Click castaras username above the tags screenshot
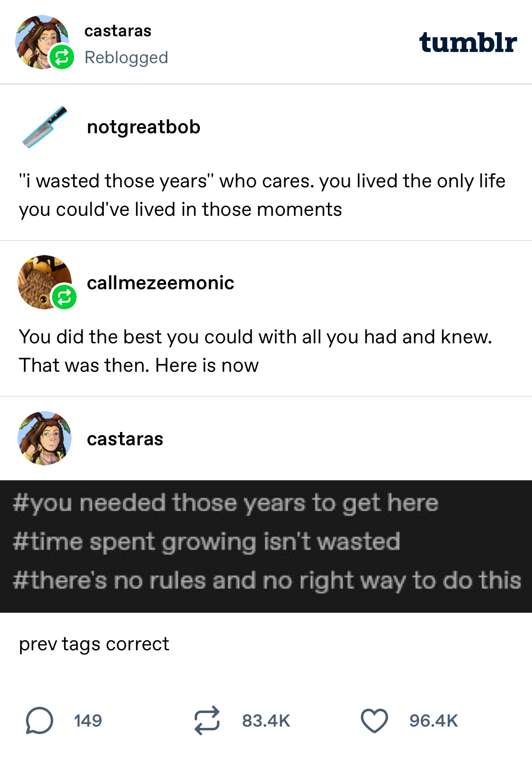The image size is (532, 765). pos(125,439)
